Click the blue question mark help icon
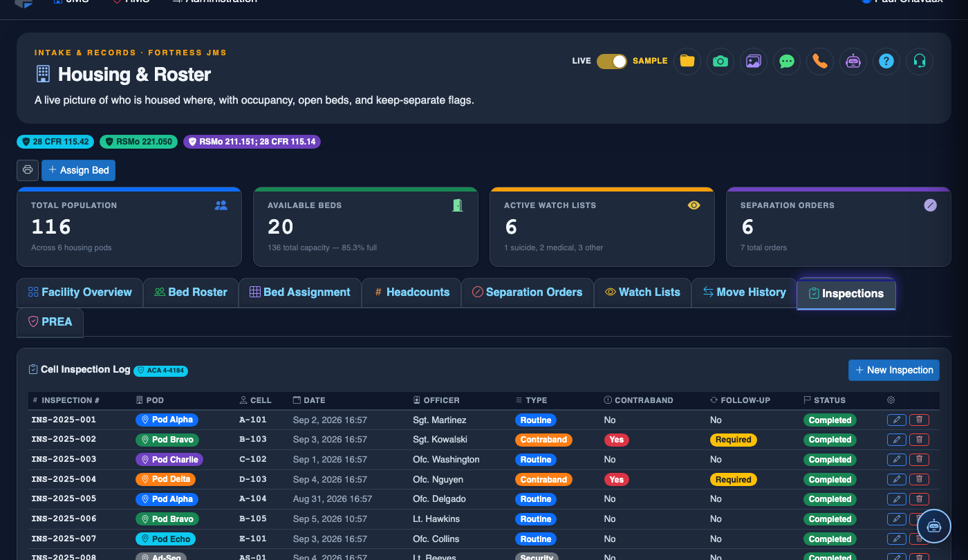This screenshot has width=968, height=560. coord(886,61)
